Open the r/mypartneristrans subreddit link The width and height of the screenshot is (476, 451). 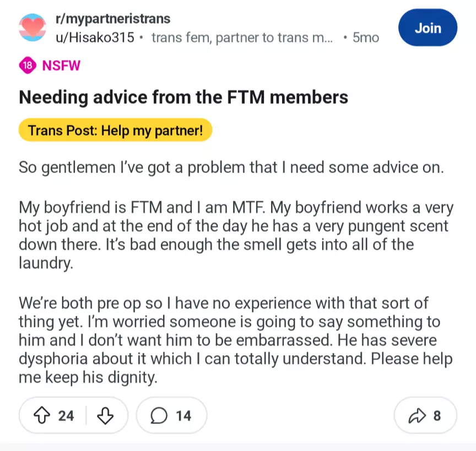coord(113,19)
